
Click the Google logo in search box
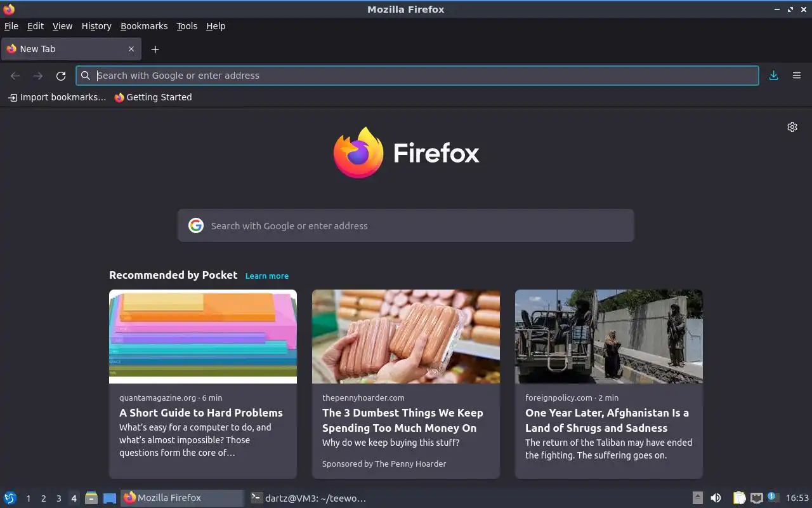(196, 225)
